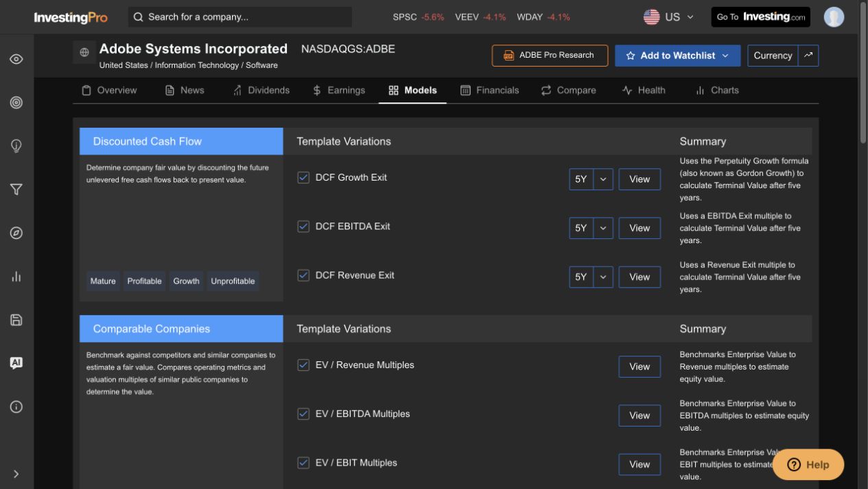
Task: Click the US flag icon
Action: tap(651, 16)
